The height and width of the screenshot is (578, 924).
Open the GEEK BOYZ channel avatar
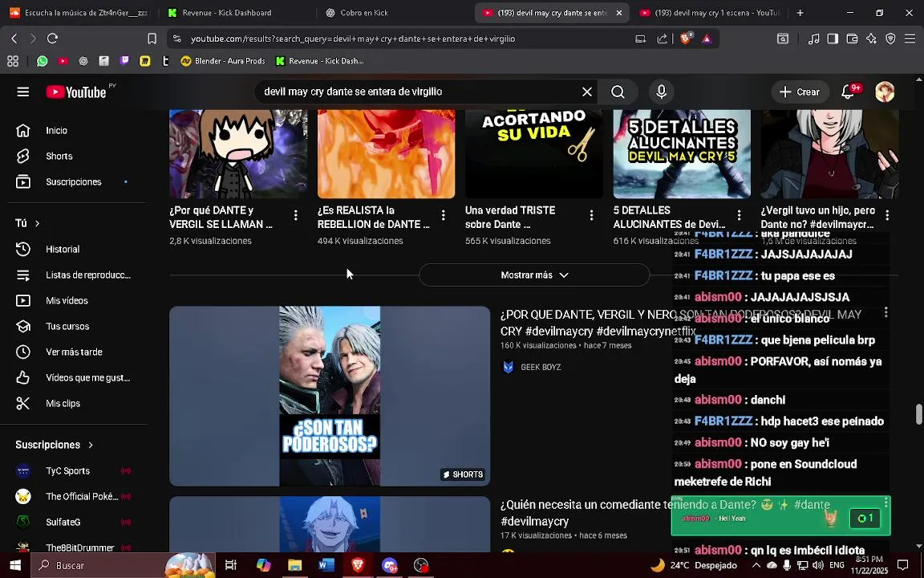(x=508, y=367)
